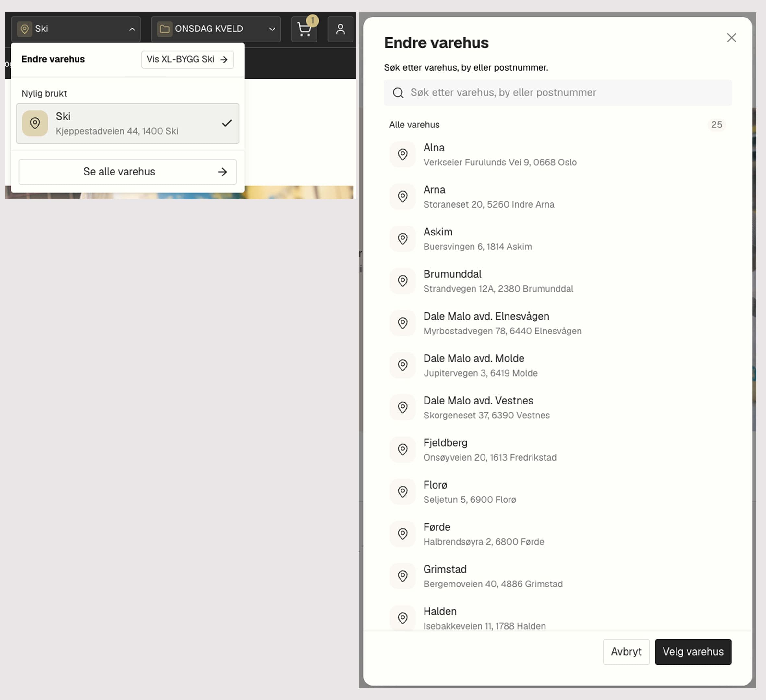Close the Endre varehus dialog
The image size is (766, 700).
coord(731,38)
